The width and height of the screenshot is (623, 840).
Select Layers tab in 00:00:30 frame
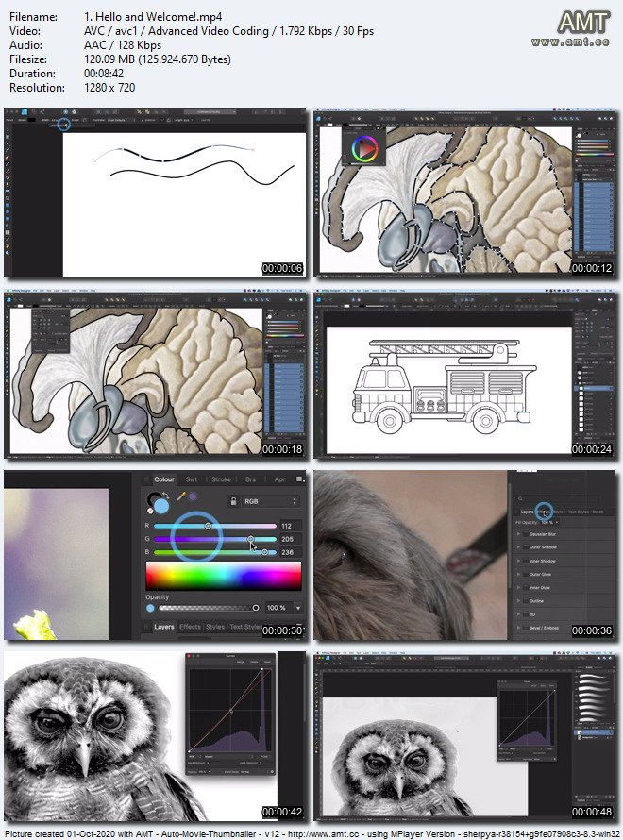pos(163,627)
